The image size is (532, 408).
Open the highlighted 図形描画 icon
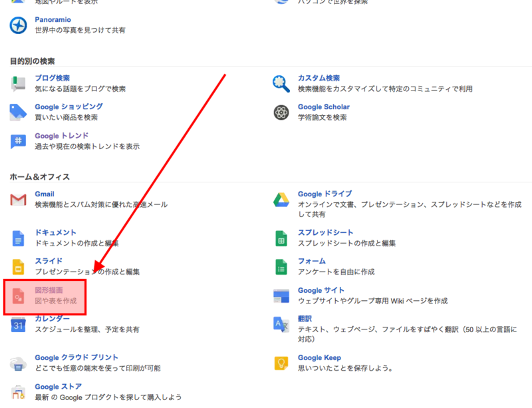[x=20, y=296]
